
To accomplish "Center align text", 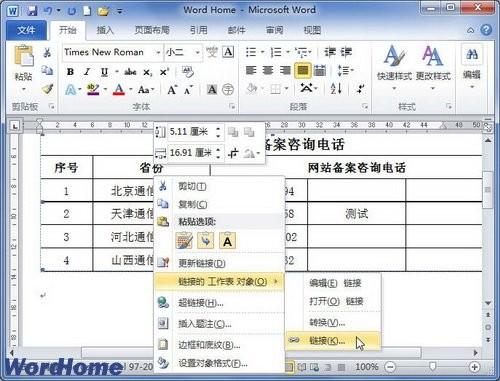I will coord(268,70).
